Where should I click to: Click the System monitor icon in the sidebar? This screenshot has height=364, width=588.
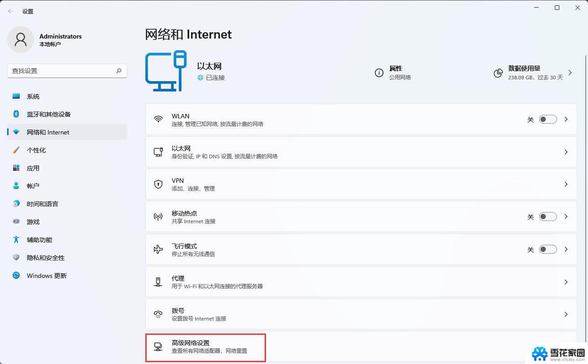pyautogui.click(x=16, y=96)
